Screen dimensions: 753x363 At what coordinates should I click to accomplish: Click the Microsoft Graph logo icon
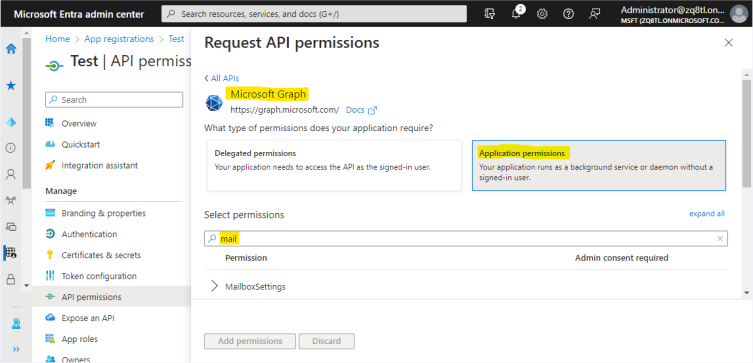214,103
